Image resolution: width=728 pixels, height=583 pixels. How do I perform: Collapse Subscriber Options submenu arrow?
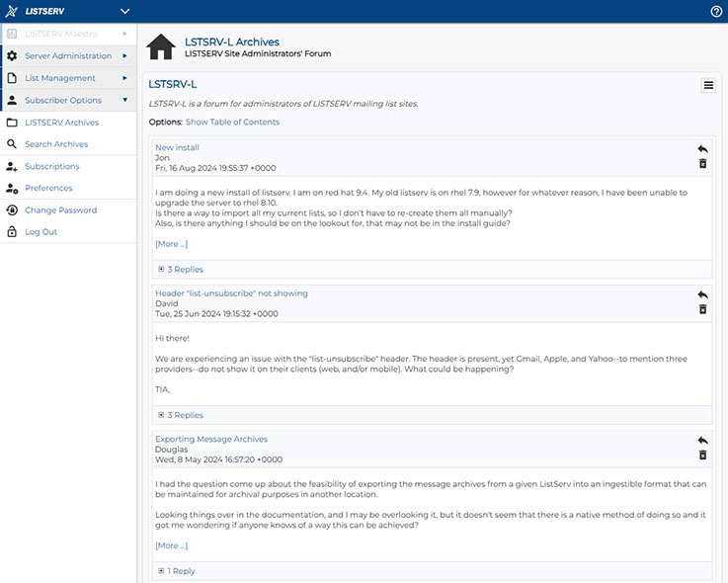(x=124, y=100)
